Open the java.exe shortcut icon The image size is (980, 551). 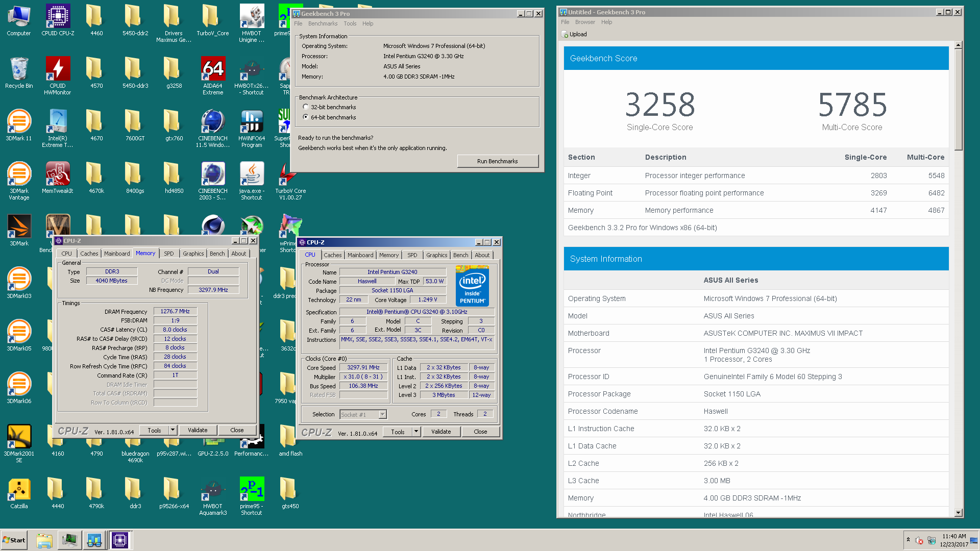[x=252, y=181]
